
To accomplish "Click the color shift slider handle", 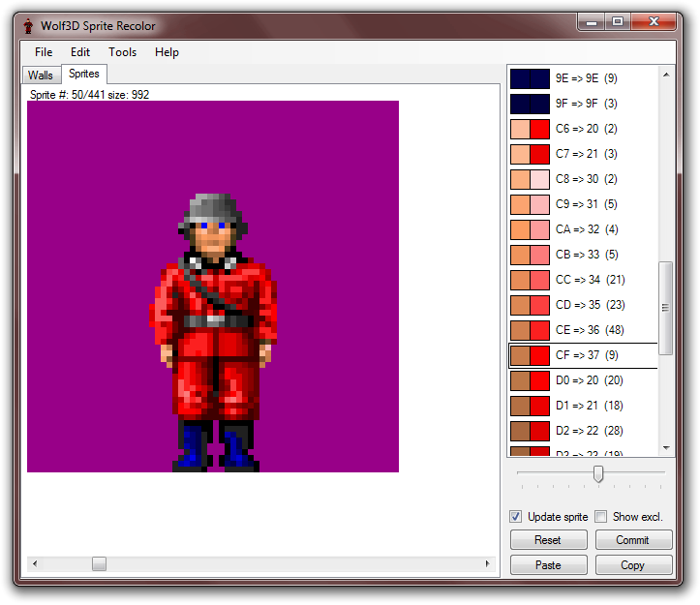I will tap(598, 474).
